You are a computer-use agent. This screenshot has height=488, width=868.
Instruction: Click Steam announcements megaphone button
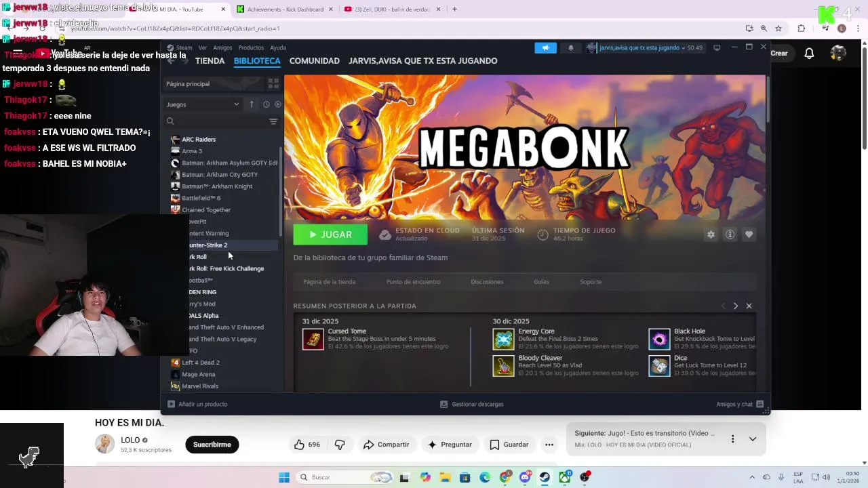click(545, 47)
